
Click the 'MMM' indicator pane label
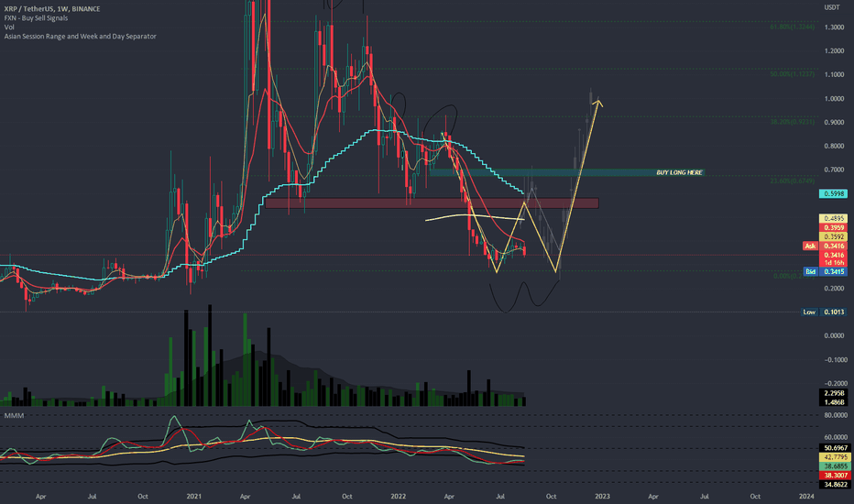point(14,416)
